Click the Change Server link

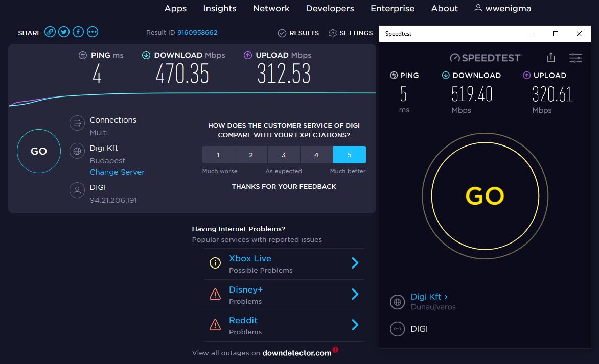pos(117,172)
